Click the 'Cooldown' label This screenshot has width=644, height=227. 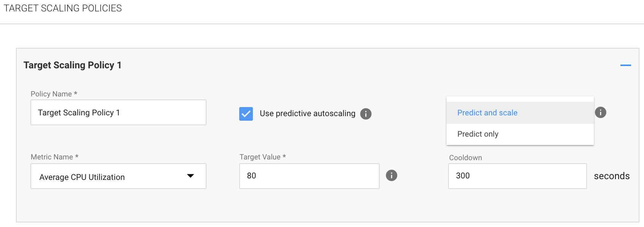(x=465, y=158)
